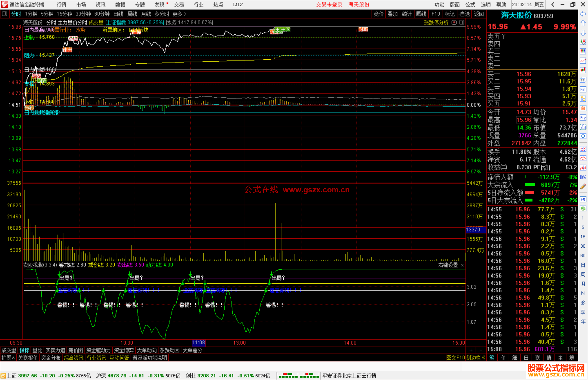Click the candlestick chart sidebar icon
Viewport: 588px width, 380px height.
click(583, 70)
